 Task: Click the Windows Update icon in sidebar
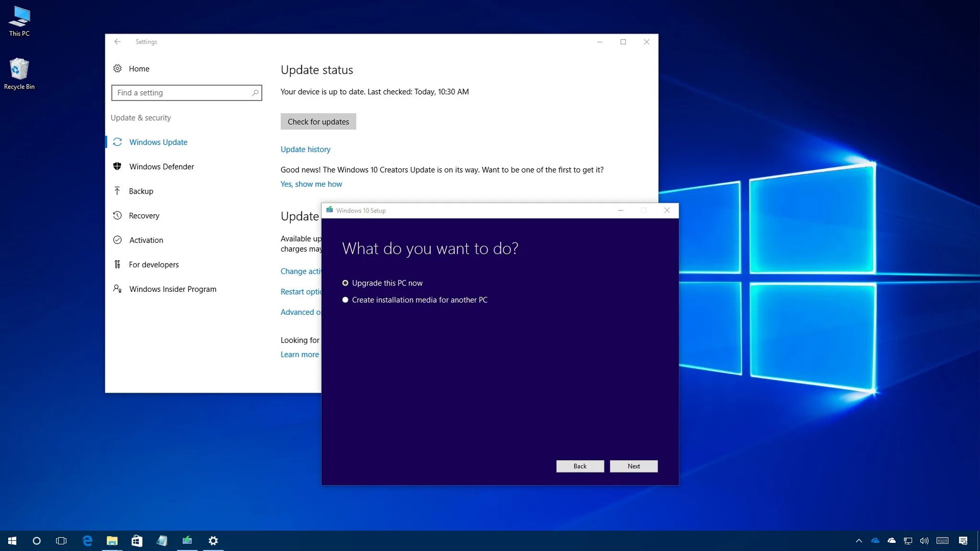tap(118, 142)
